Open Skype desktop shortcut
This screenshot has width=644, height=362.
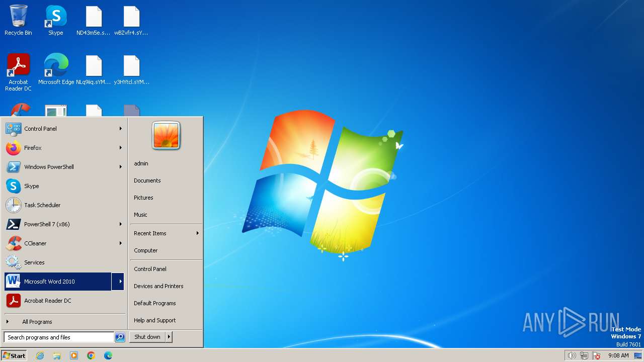(x=56, y=20)
